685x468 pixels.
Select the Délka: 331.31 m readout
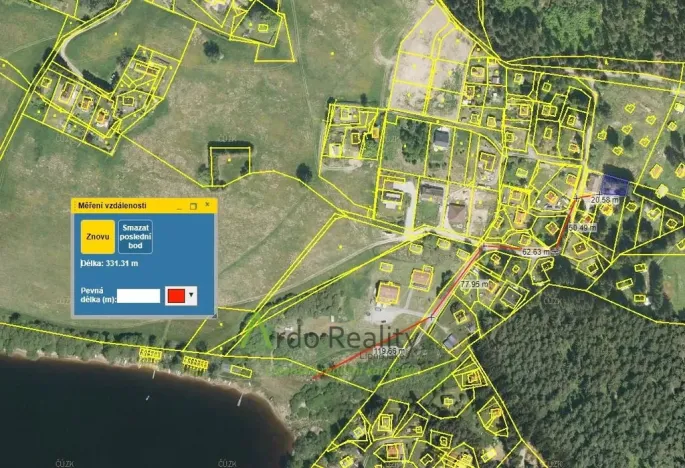110,263
